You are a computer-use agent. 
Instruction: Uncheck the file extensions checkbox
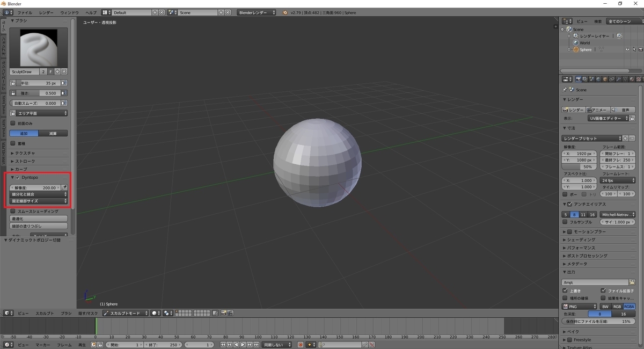604,290
